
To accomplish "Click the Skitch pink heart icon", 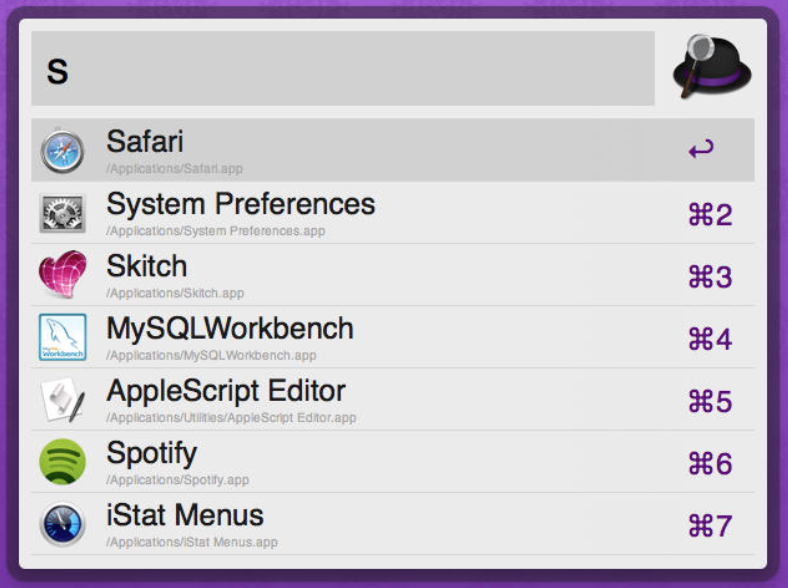I will click(x=62, y=275).
